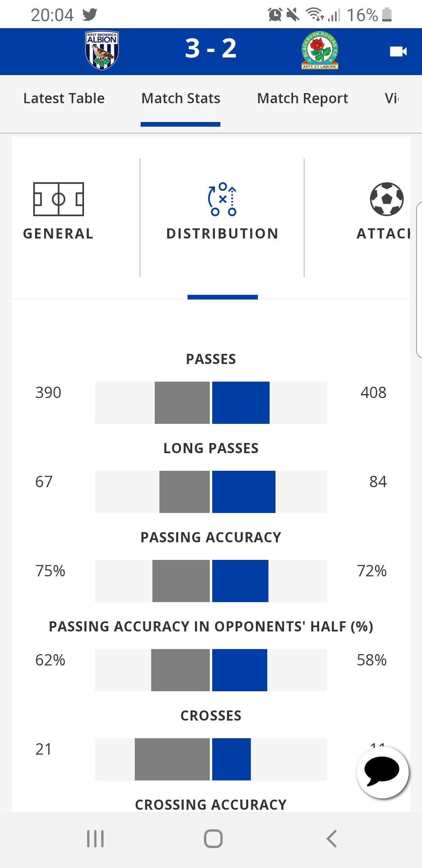Tap the 3 - 2 match score
This screenshot has height=868, width=422.
click(211, 49)
